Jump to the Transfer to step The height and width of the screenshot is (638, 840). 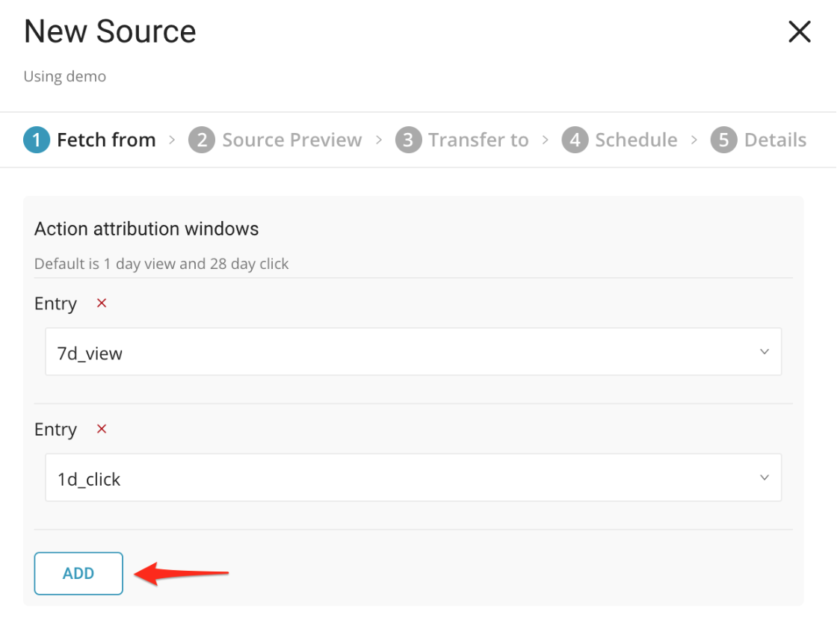coord(478,140)
